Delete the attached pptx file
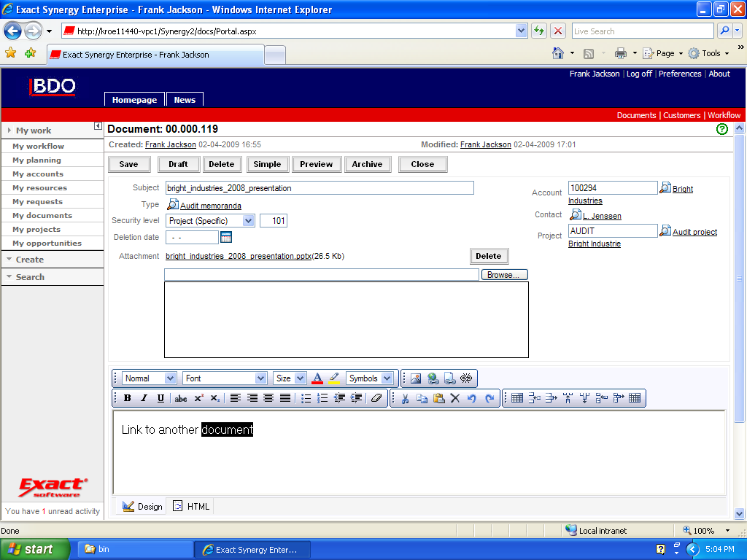 489,256
